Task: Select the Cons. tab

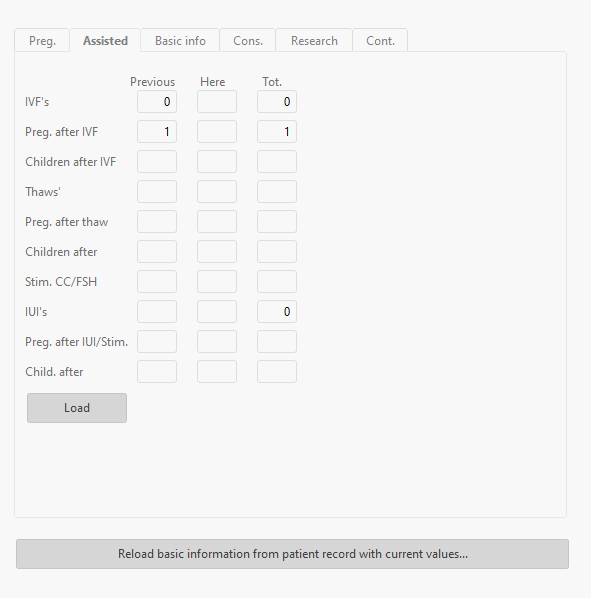Action: [248, 40]
